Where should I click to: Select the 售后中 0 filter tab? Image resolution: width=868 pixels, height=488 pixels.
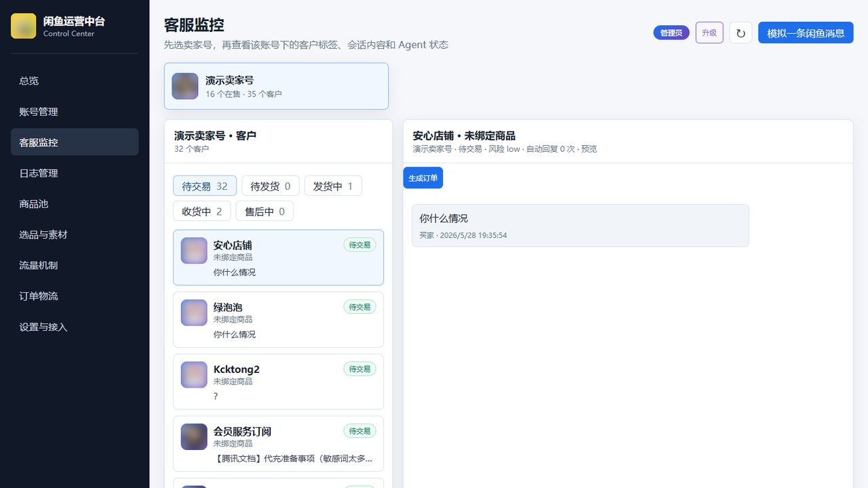(x=264, y=211)
